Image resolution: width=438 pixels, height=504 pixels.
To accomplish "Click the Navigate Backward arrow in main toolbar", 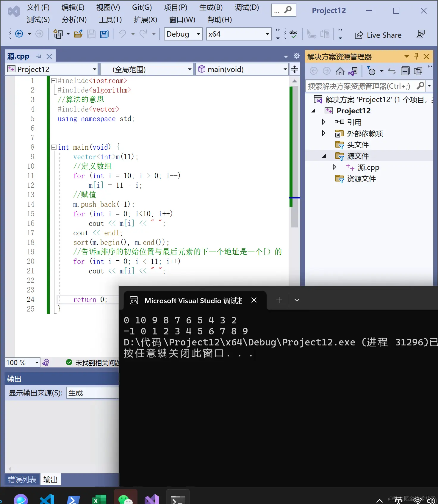I will click(19, 34).
